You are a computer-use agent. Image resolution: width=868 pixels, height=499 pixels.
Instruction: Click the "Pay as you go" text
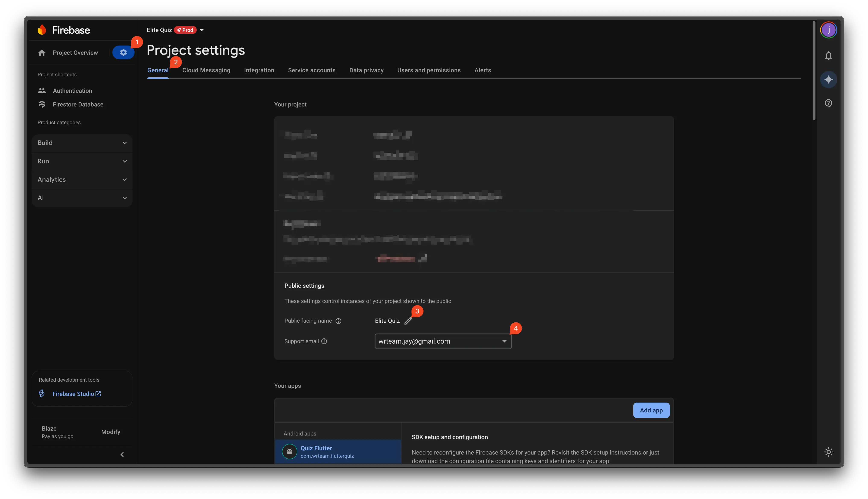pos(57,436)
